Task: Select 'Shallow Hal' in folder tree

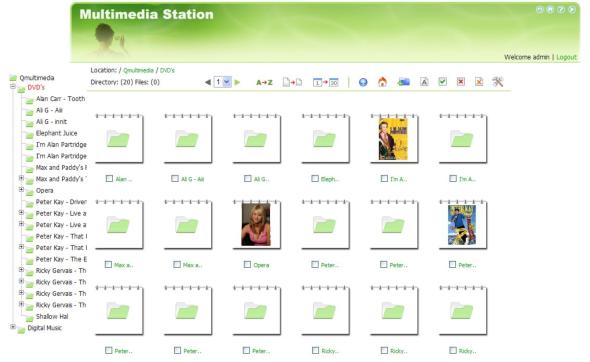Action: pyautogui.click(x=52, y=316)
